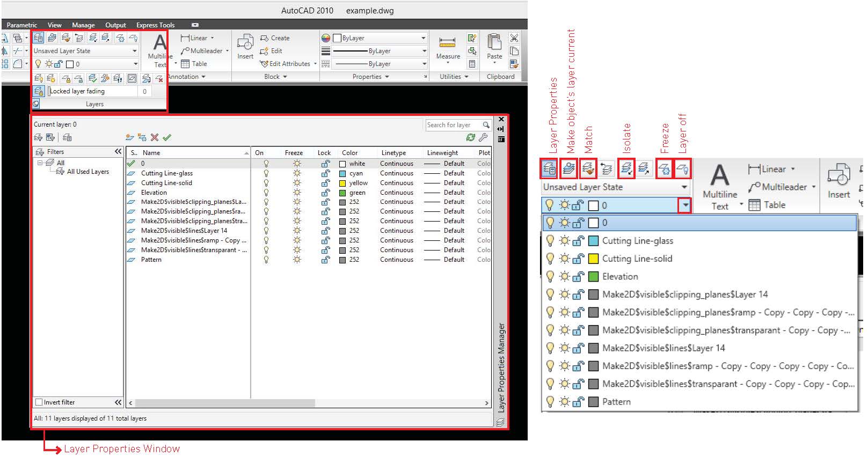Expand the Properties panel arrow
The width and height of the screenshot is (868, 456).
click(x=386, y=77)
